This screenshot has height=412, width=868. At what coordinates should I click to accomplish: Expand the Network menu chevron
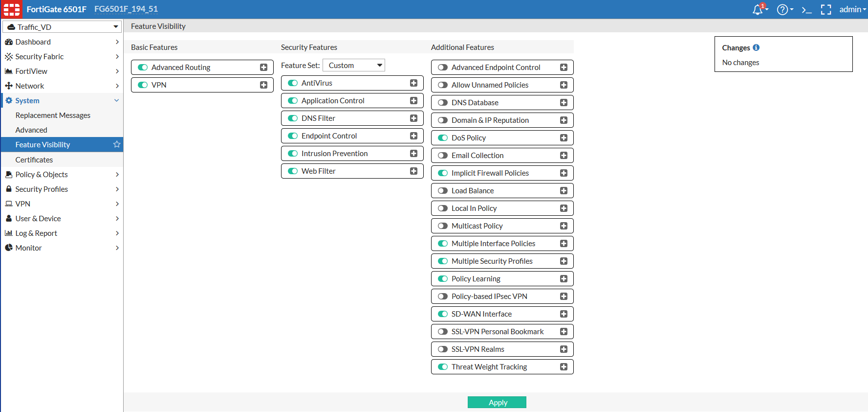click(117, 86)
